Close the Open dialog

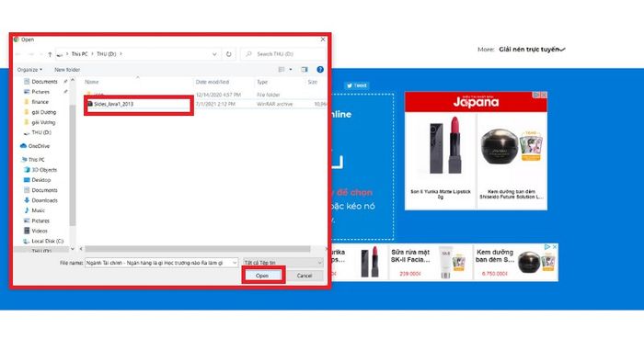click(x=323, y=40)
